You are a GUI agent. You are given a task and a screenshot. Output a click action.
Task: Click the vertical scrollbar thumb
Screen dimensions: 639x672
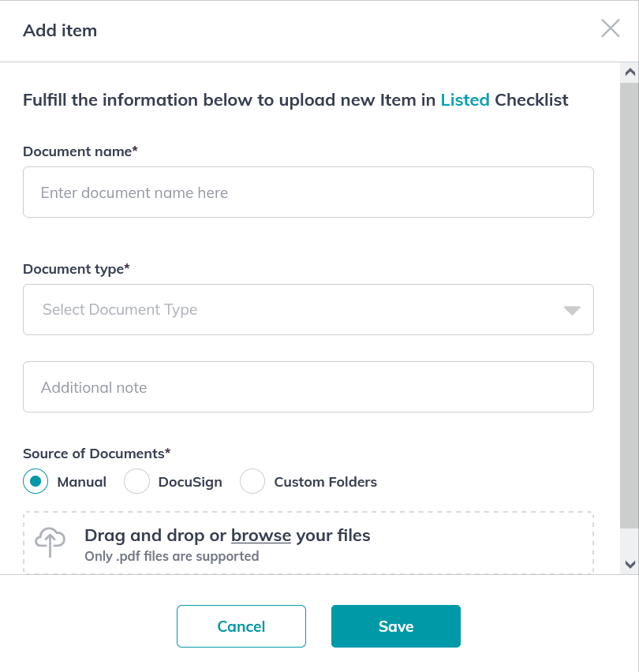(x=630, y=305)
